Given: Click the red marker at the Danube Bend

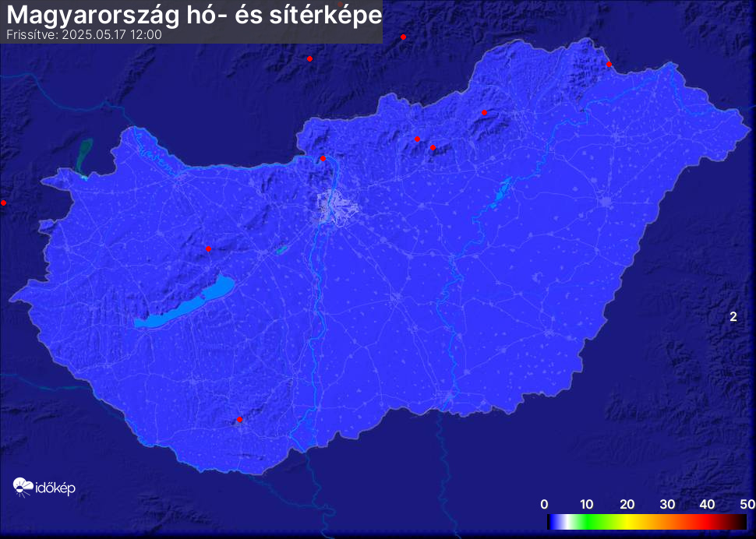Looking at the screenshot, I should point(323,159).
